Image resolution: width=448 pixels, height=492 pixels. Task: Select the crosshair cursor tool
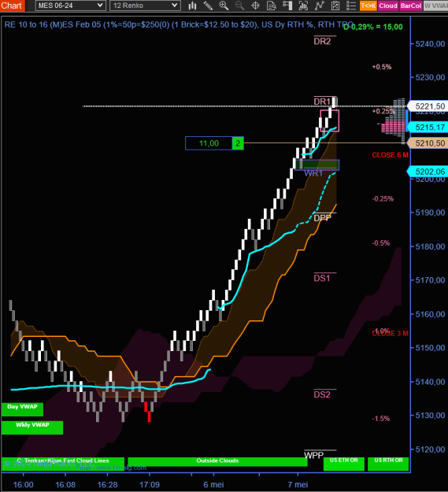click(256, 6)
